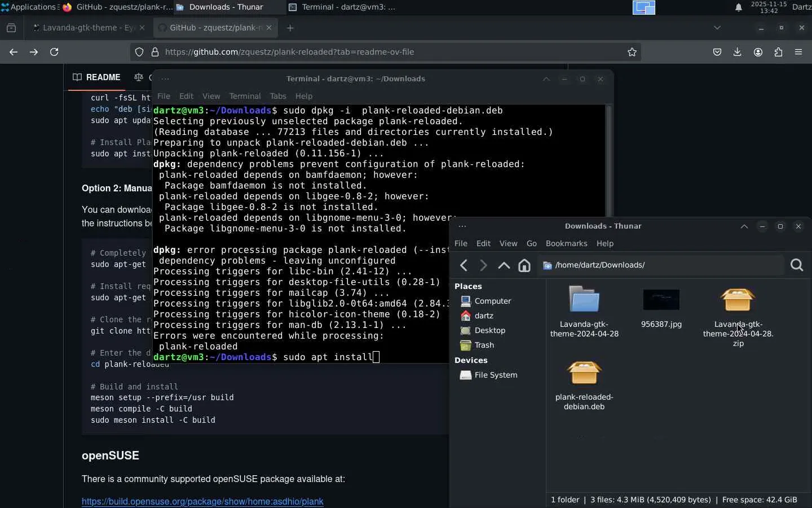This screenshot has height=508, width=812.
Task: Open Thunar File menu
Action: pos(461,244)
